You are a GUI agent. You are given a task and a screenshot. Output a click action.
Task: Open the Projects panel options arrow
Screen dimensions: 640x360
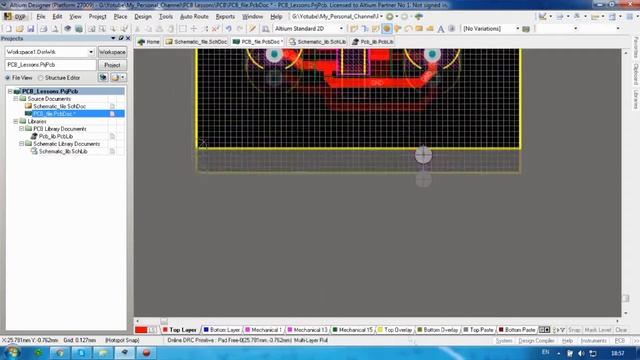tap(113, 38)
